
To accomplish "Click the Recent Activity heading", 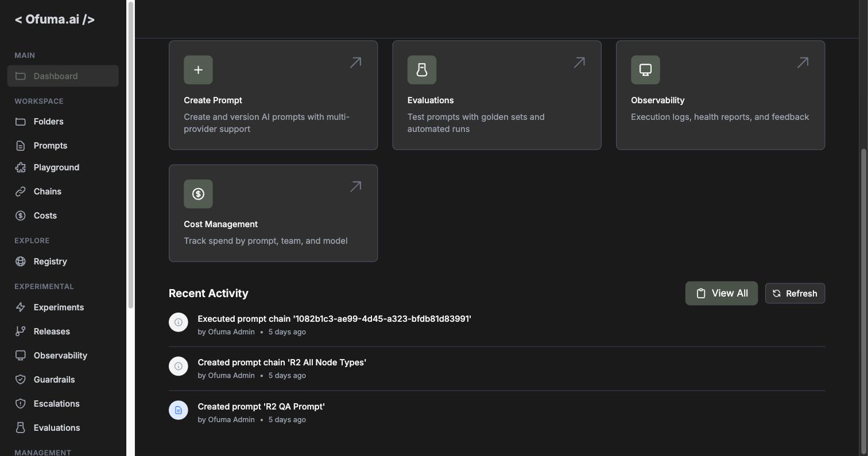I will coord(208,294).
